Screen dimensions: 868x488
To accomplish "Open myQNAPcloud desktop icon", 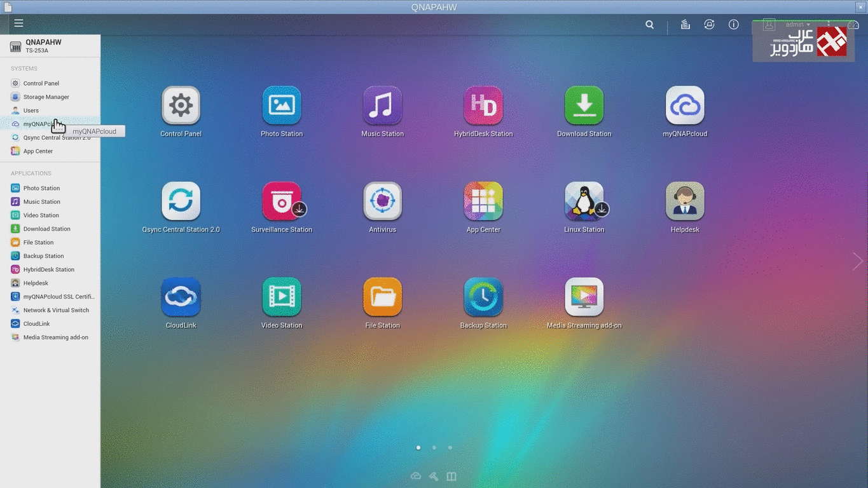I will (x=685, y=105).
